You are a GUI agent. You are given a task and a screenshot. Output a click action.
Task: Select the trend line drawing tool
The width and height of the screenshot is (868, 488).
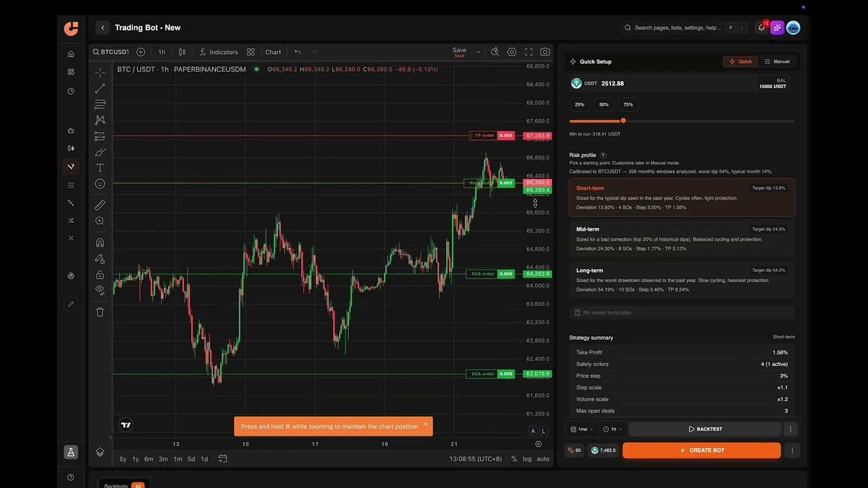click(x=100, y=88)
